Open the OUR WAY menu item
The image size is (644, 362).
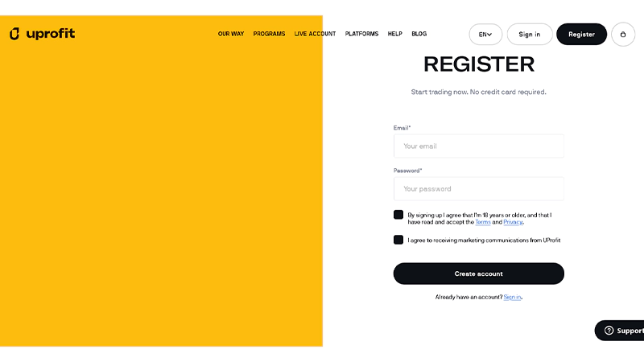(231, 35)
